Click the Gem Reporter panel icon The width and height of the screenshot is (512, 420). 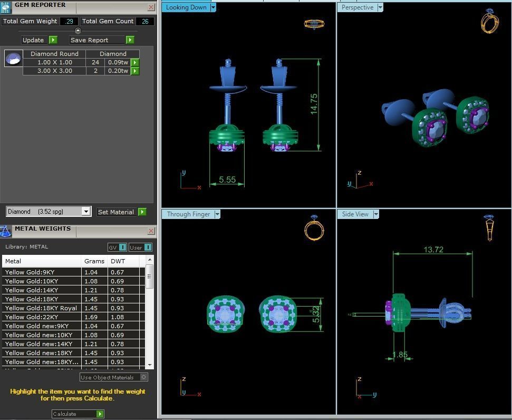click(x=6, y=7)
